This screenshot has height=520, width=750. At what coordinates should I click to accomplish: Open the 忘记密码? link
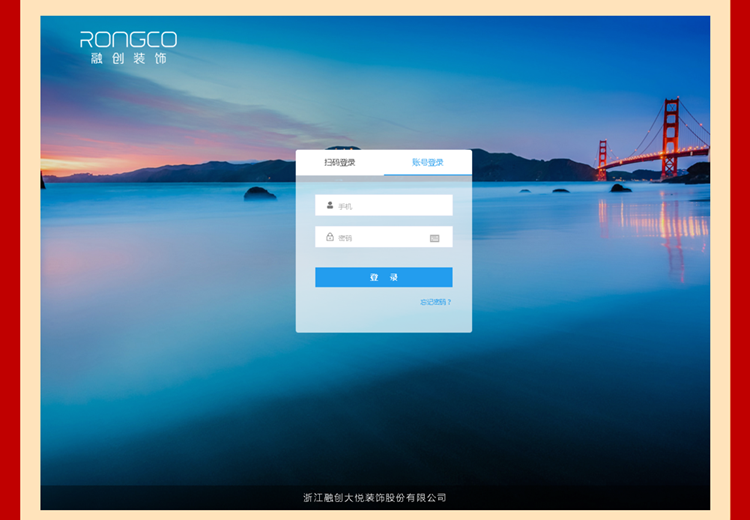tap(436, 302)
